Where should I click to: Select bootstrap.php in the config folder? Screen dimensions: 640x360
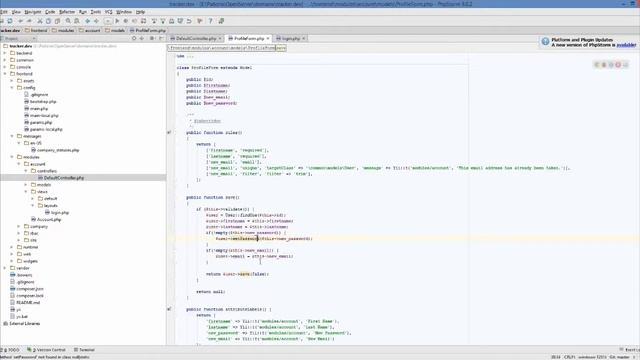pyautogui.click(x=40, y=102)
